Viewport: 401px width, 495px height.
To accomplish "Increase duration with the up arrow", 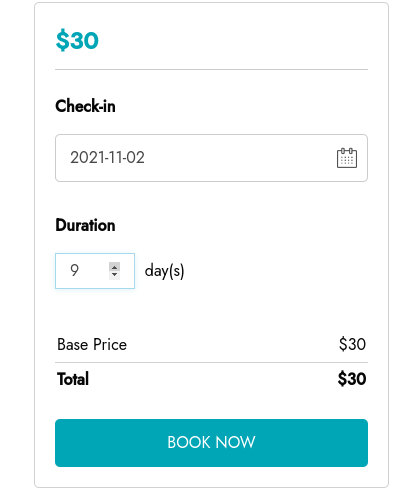I will click(114, 267).
